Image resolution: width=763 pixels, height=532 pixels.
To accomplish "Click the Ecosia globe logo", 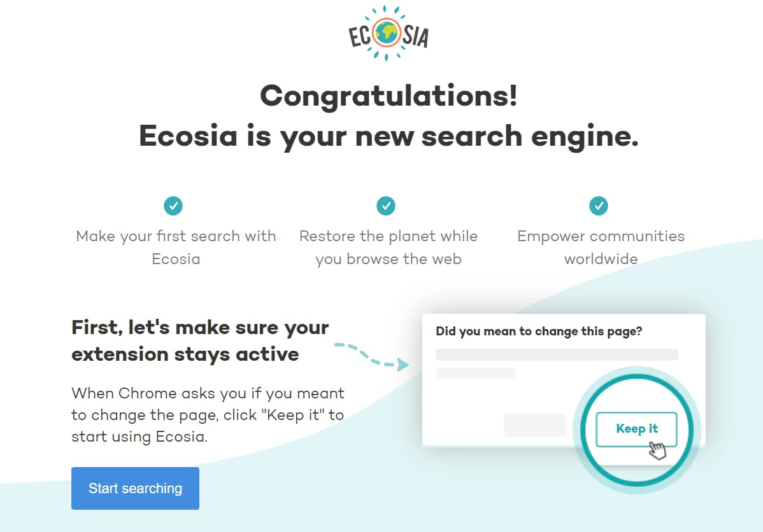I will 389,33.
